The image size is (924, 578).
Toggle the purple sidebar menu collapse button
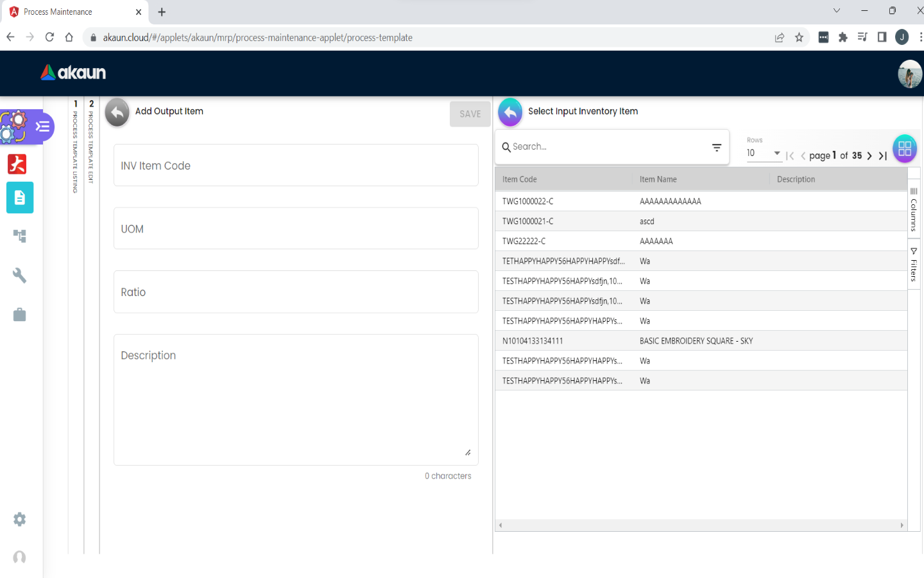coord(42,127)
